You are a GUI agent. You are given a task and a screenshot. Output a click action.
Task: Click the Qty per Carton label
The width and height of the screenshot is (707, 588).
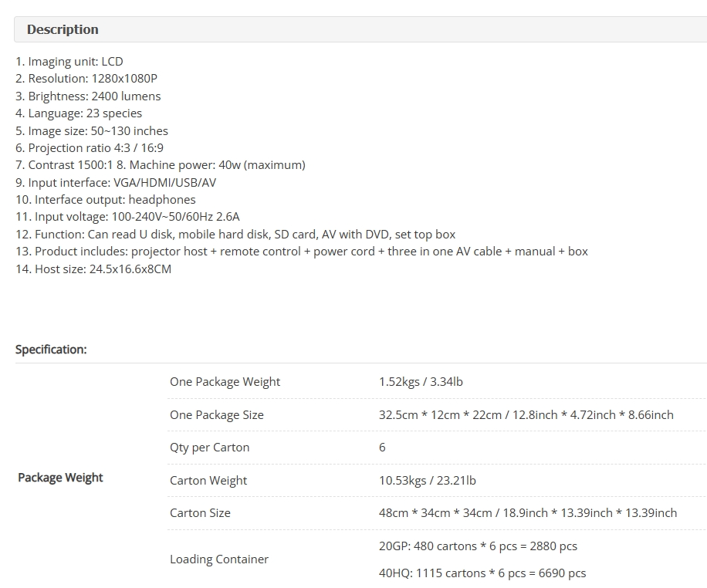pyautogui.click(x=210, y=448)
